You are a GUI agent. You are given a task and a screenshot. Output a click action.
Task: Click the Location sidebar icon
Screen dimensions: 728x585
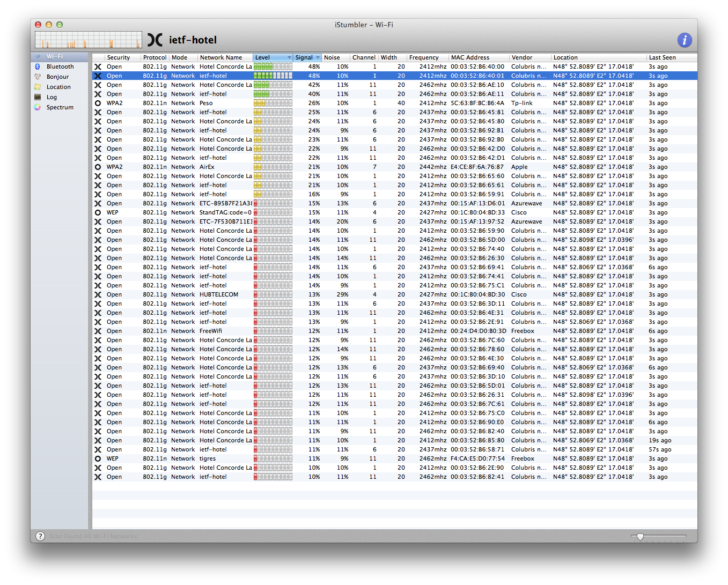pos(38,87)
